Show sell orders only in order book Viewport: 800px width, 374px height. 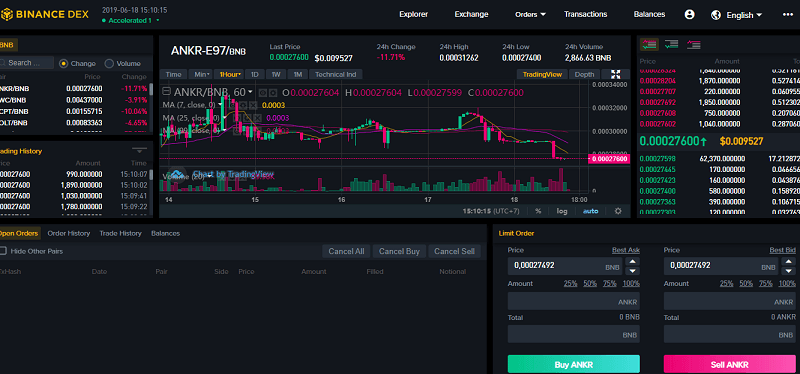tap(693, 44)
